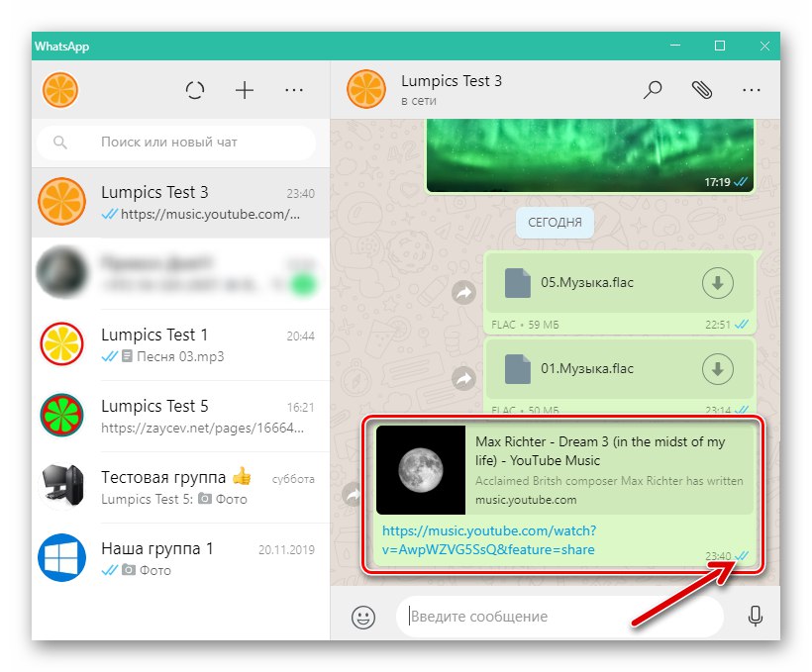Start new chat with plus icon
Screen dimensions: 812x672
245,90
